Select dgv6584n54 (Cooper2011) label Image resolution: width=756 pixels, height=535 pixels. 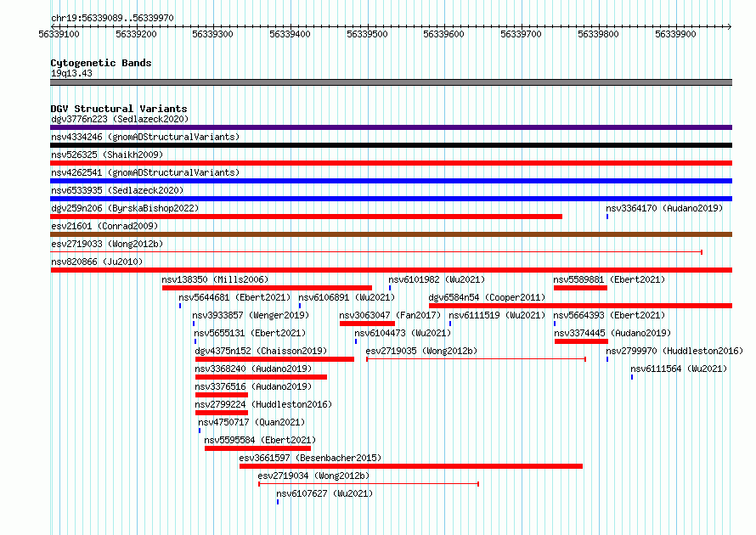tap(487, 297)
